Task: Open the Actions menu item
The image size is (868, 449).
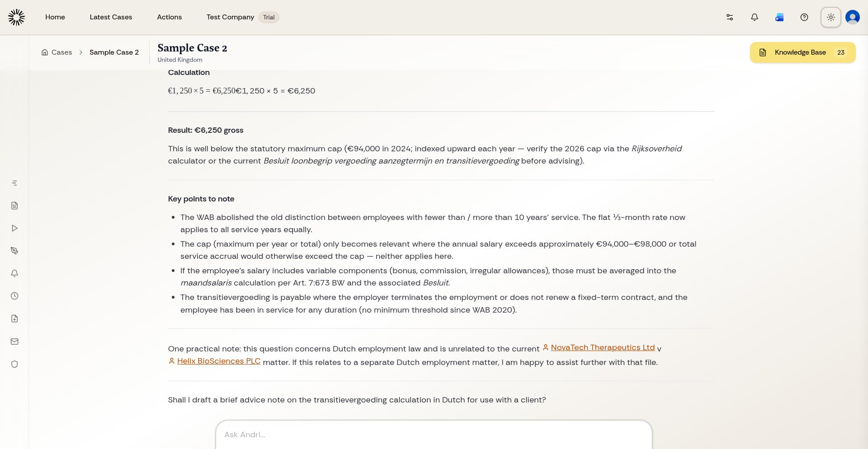Action: tap(169, 17)
